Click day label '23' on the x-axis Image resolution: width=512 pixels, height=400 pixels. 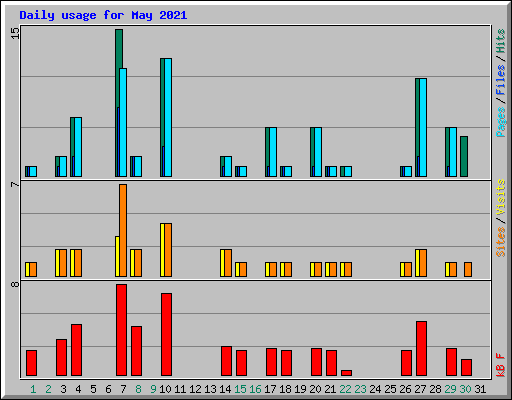360,389
